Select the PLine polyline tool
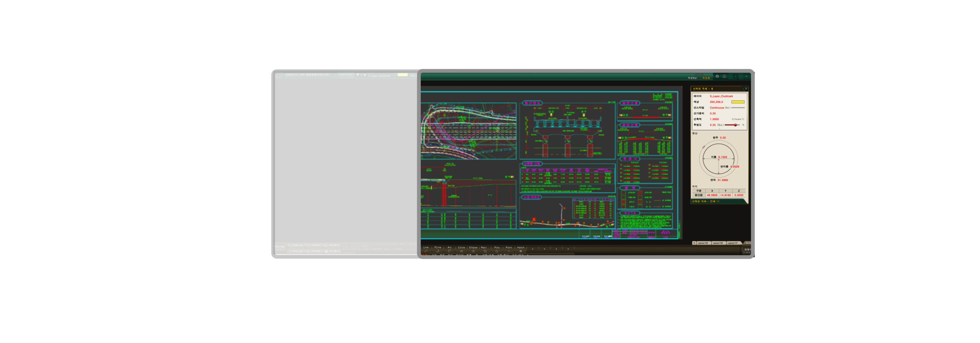Image resolution: width=980 pixels, height=343 pixels. tap(438, 249)
